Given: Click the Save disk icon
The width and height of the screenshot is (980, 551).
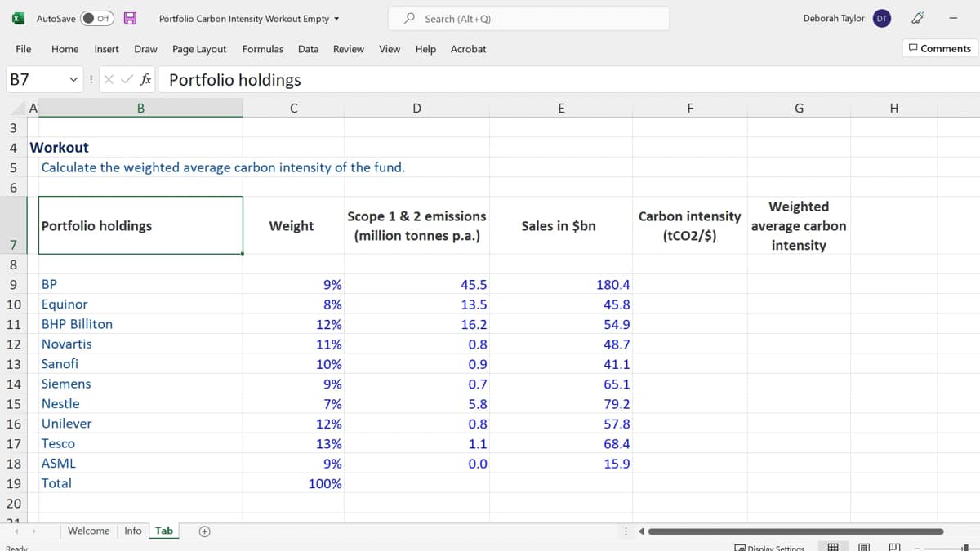Looking at the screenshot, I should 129,18.
